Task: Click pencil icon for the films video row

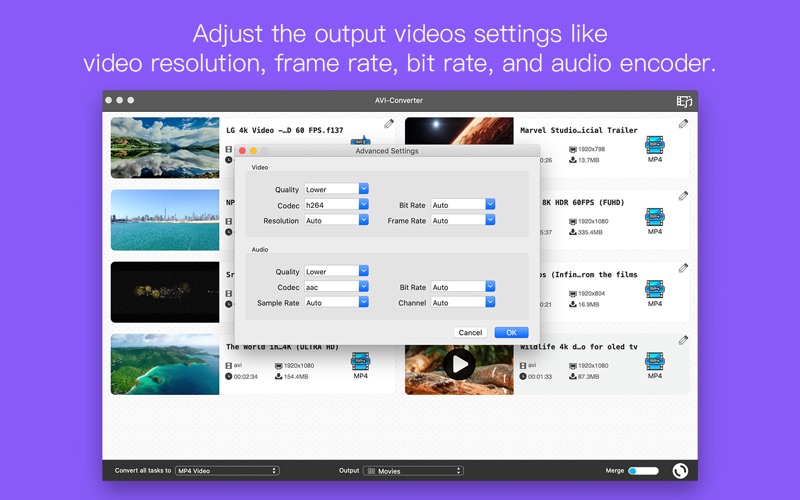Action: pyautogui.click(x=683, y=268)
